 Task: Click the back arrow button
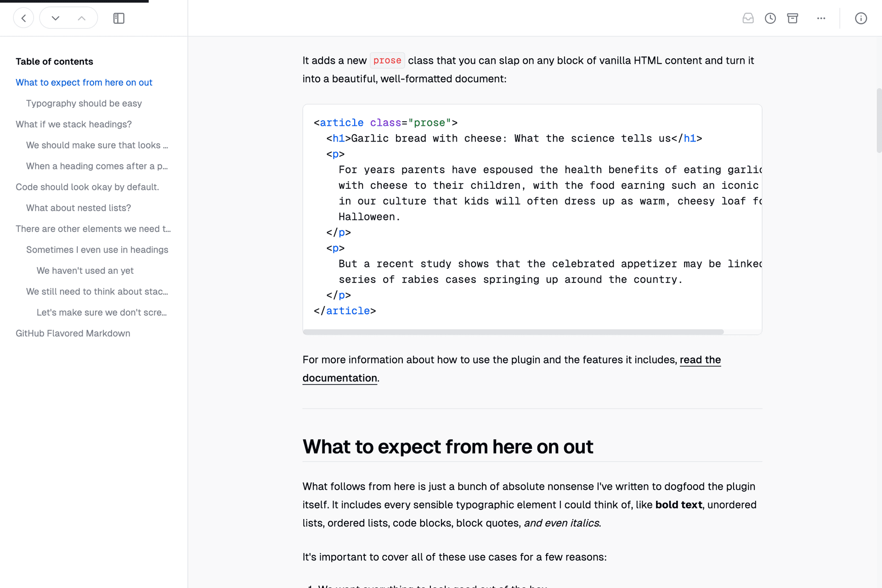(x=23, y=18)
